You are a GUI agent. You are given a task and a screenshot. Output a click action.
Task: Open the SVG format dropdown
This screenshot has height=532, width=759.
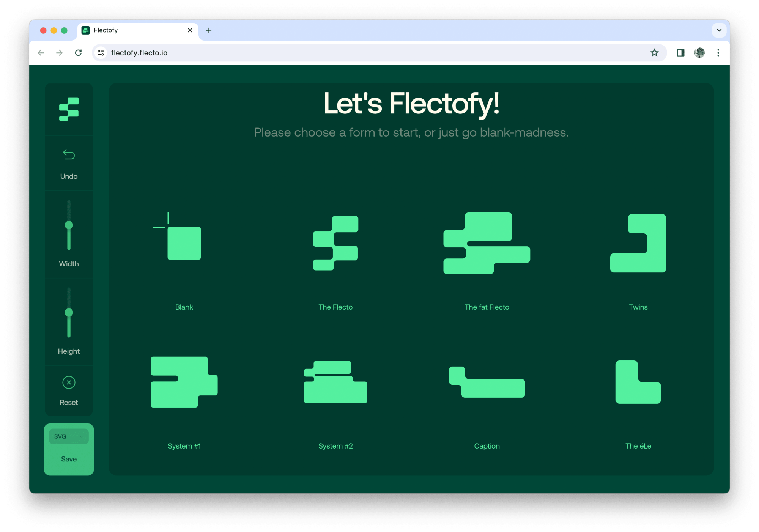tap(69, 436)
